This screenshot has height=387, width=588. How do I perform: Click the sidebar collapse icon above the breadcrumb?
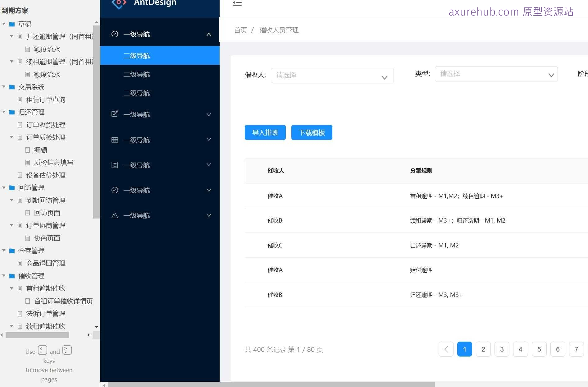[x=237, y=3]
